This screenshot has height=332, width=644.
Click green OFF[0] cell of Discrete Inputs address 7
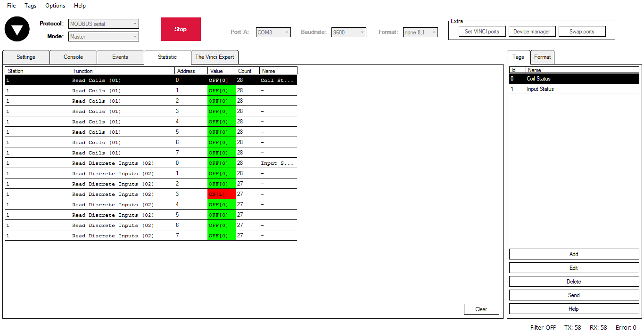[x=222, y=235]
